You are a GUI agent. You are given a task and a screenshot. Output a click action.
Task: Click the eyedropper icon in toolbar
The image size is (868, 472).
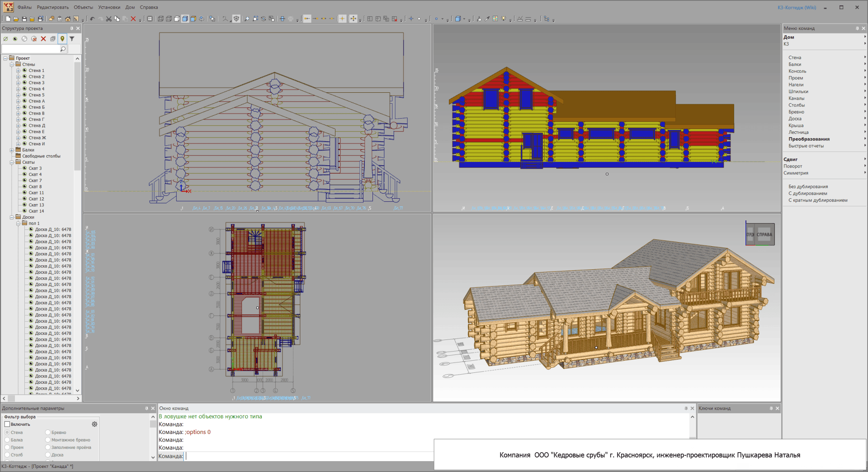click(487, 19)
